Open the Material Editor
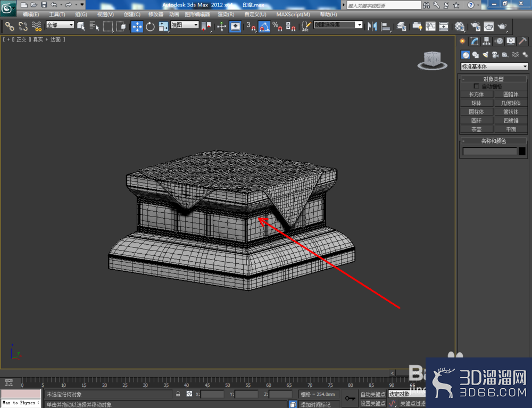Image resolution: width=532 pixels, height=408 pixels. pyautogui.click(x=460, y=27)
